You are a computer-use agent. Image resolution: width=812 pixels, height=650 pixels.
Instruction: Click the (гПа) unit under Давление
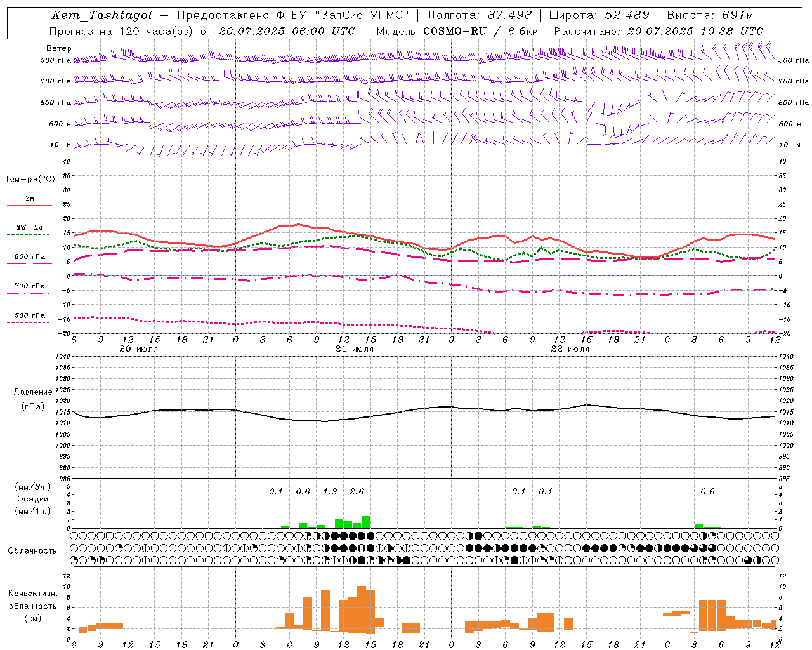tap(33, 407)
